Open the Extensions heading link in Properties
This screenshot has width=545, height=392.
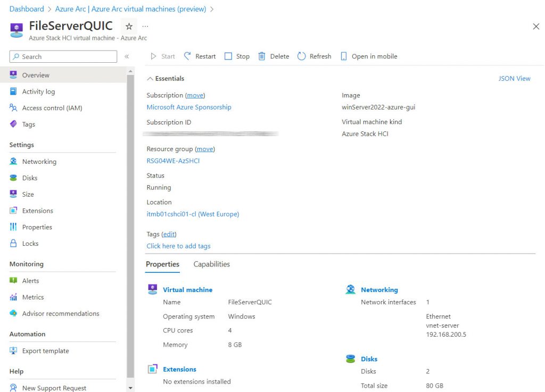pyautogui.click(x=179, y=369)
